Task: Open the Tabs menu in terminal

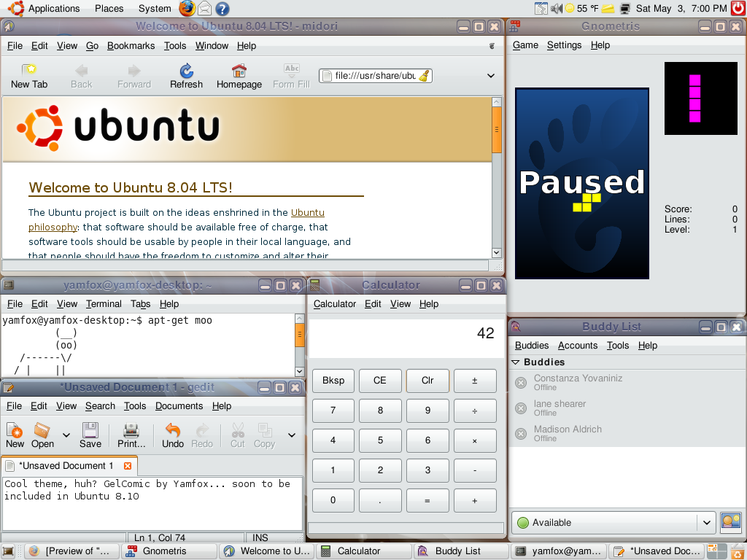Action: 141,304
